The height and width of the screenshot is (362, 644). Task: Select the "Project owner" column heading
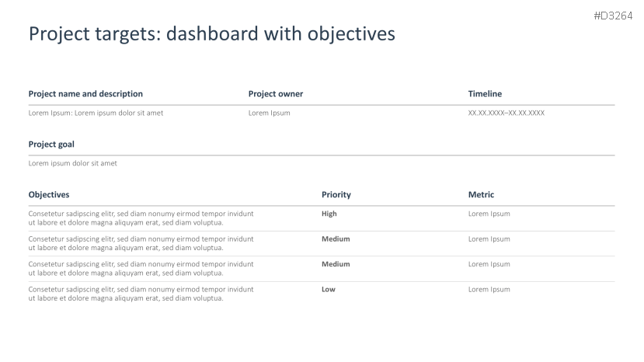(275, 94)
